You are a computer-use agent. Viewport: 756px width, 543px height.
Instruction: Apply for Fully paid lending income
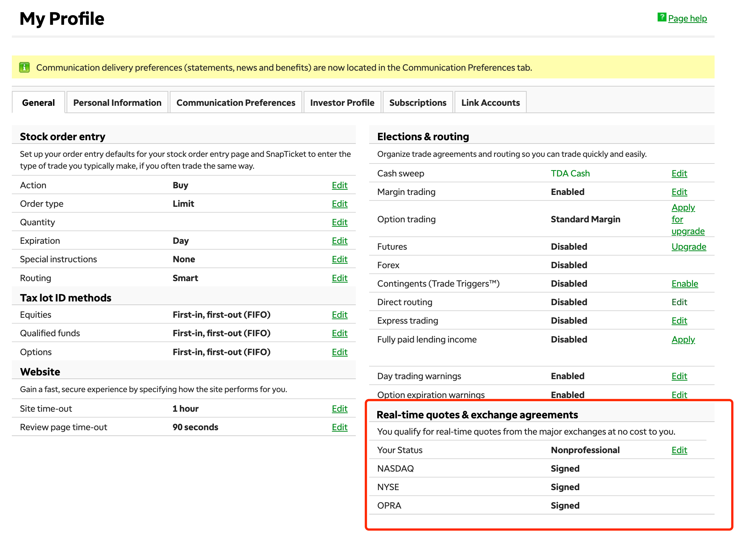[683, 340]
